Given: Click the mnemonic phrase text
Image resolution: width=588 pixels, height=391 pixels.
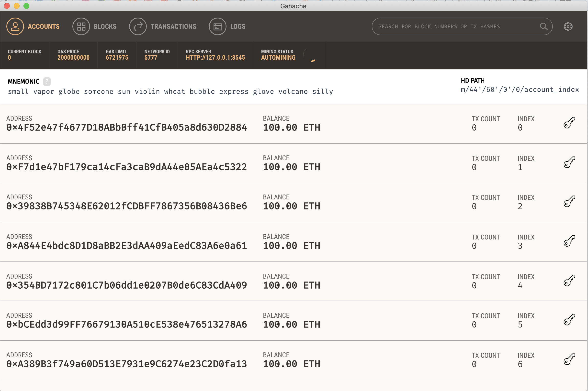Looking at the screenshot, I should point(170,92).
